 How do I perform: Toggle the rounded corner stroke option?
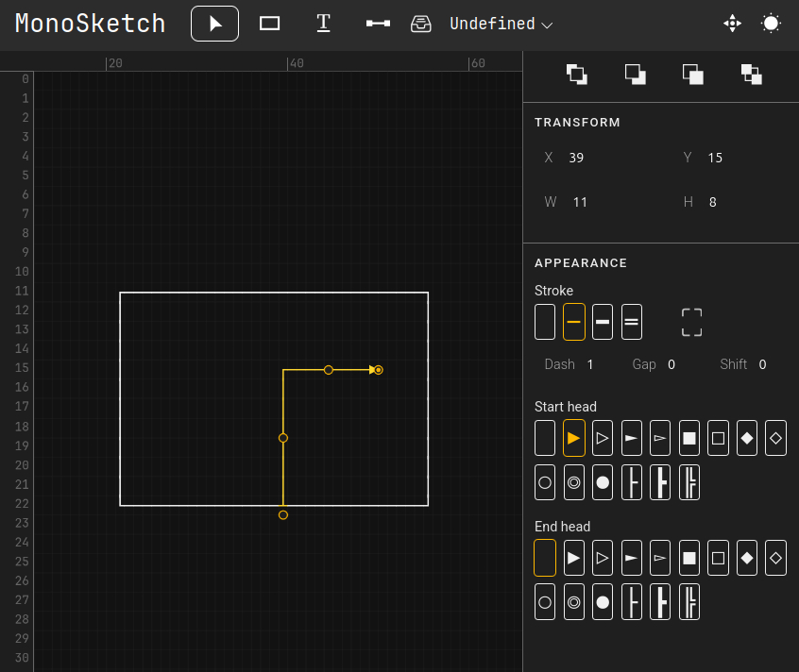(x=692, y=322)
